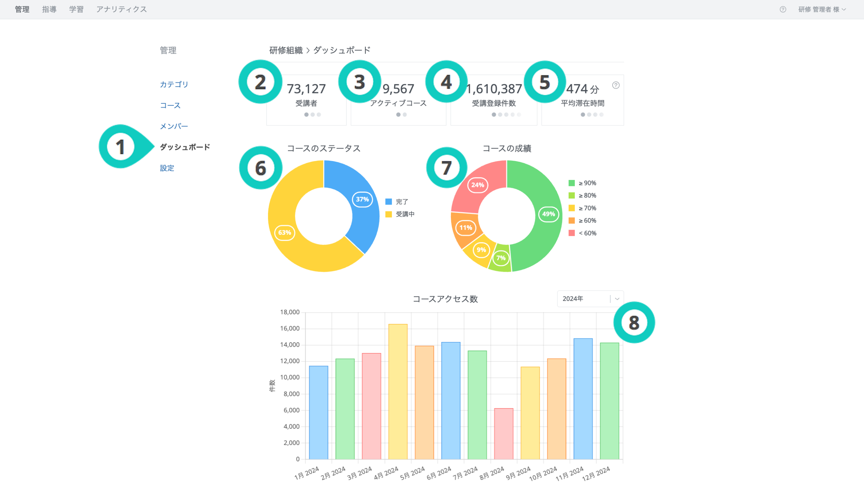Open the メンバー sidebar link
Viewport: 864px width, 504px height.
(x=174, y=126)
